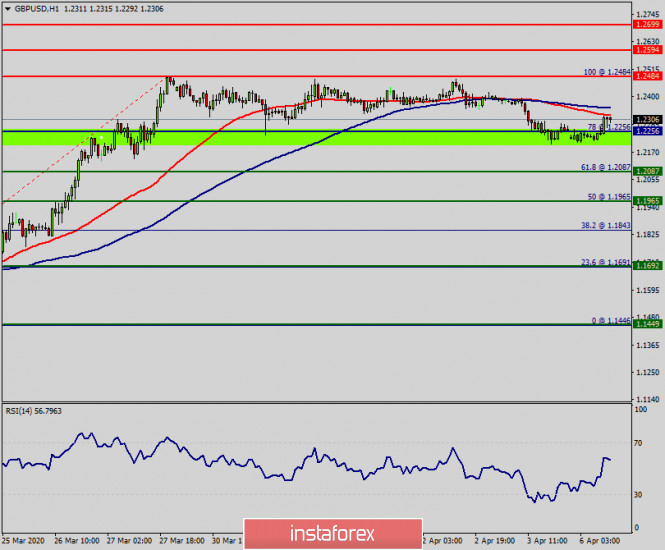Click the green support zone band
Screen dimensions: 665x550
click(x=300, y=138)
